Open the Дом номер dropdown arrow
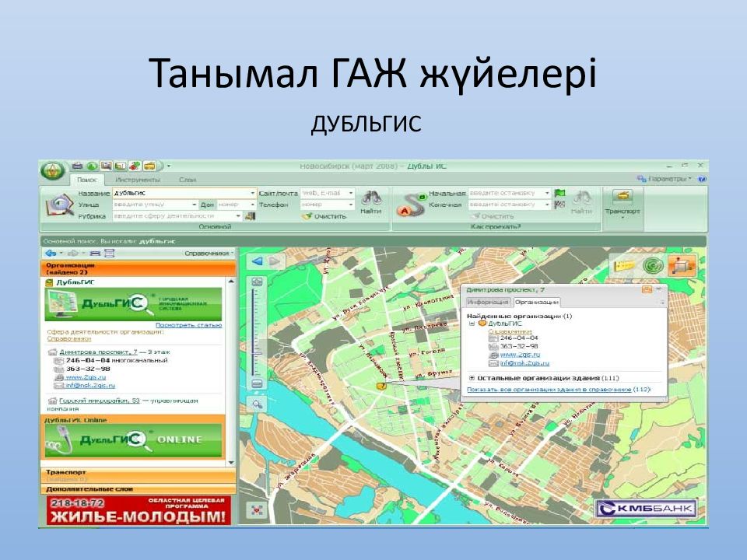Image resolution: width=747 pixels, height=560 pixels. pyautogui.click(x=252, y=205)
